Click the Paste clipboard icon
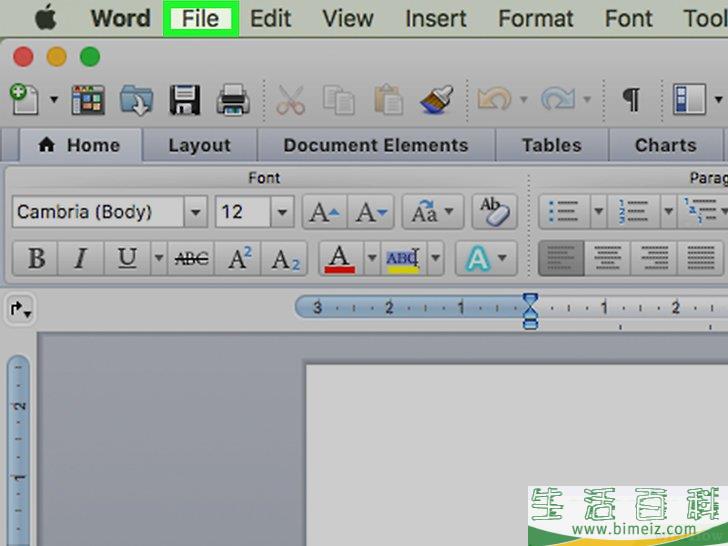728x546 pixels. (388, 100)
